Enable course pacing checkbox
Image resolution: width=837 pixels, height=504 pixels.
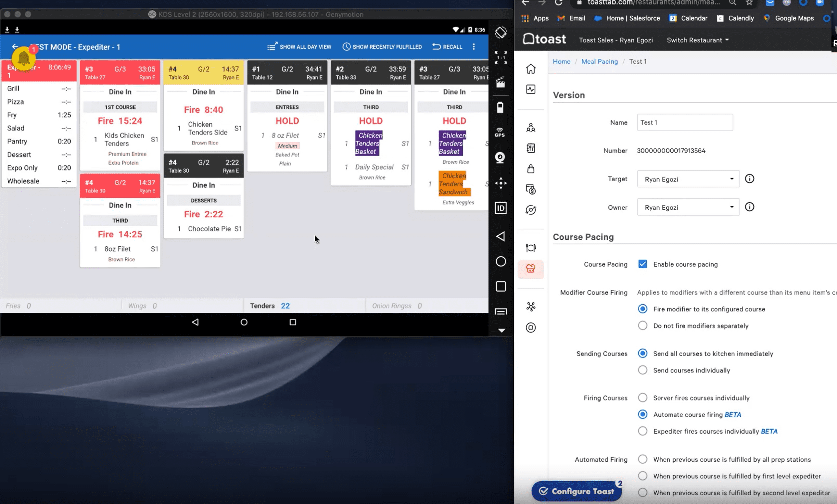(641, 264)
